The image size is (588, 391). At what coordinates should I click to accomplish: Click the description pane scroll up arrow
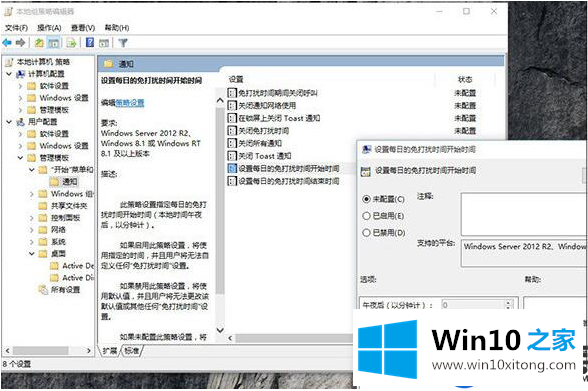click(x=220, y=100)
